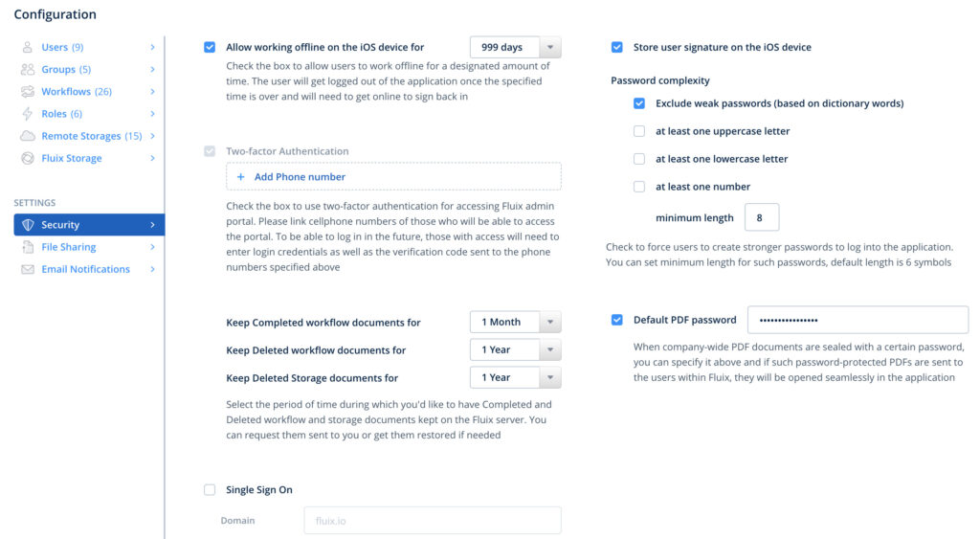Click the Fluix Storage icon

pyautogui.click(x=27, y=158)
